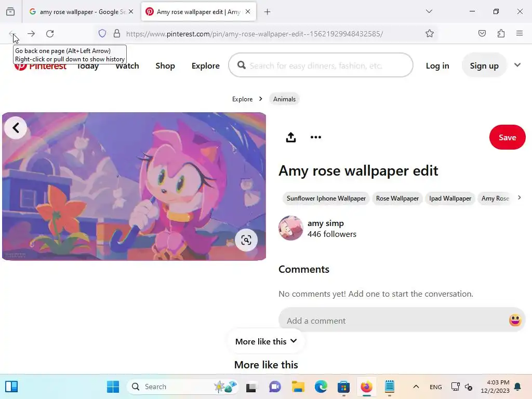Click the Amy Rose pin image

point(134,187)
